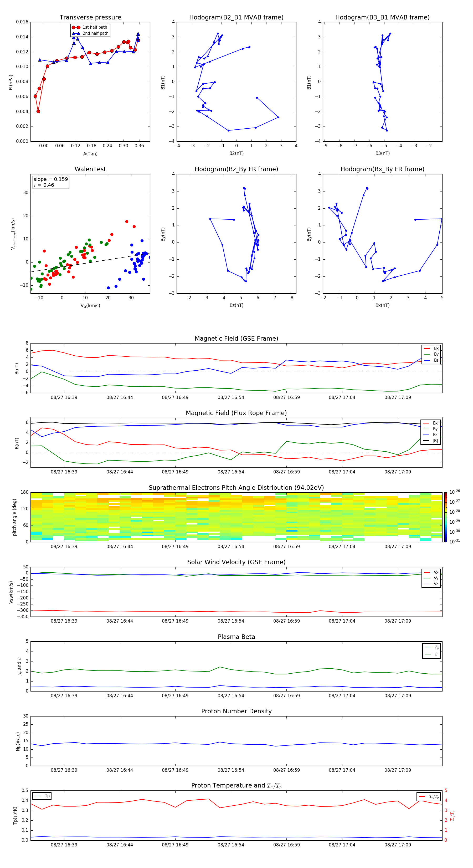Click "08/27 17:09" tick under Proton Temperature plot
Image resolution: width=473 pixels, height=868 pixels.
tap(398, 845)
